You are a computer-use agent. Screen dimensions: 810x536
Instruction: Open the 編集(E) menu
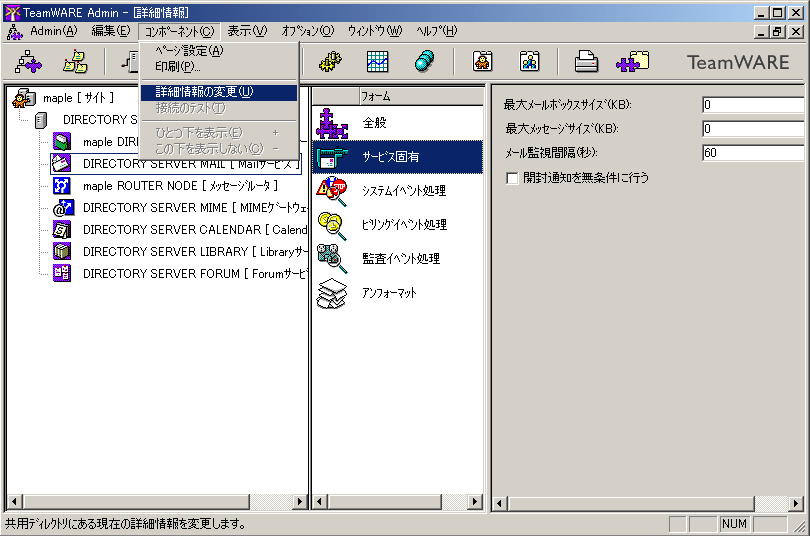pyautogui.click(x=111, y=31)
